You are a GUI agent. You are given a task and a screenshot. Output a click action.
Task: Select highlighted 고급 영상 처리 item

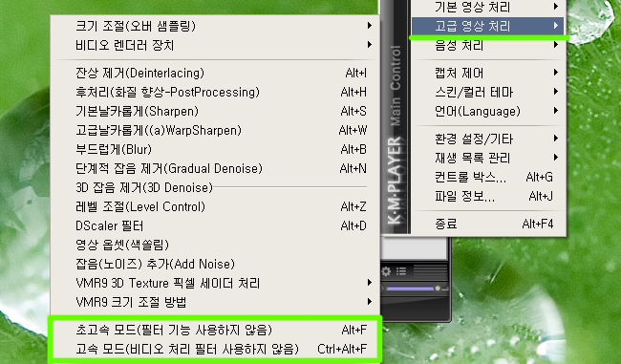coord(488,26)
